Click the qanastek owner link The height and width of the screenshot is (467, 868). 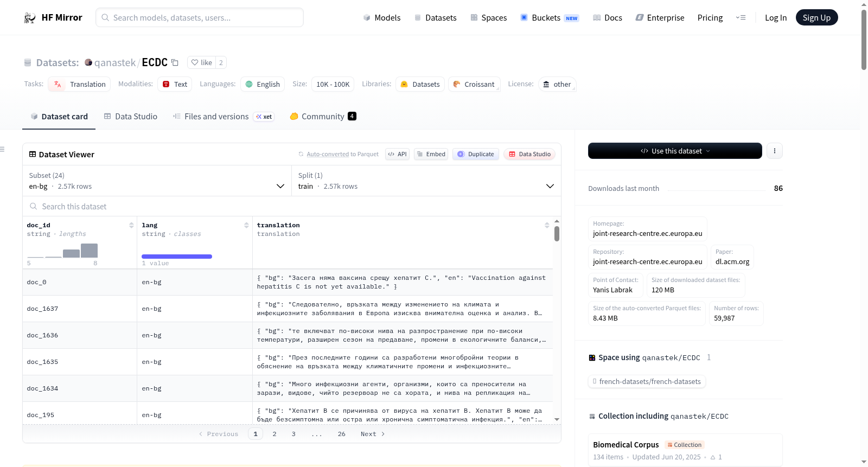click(x=115, y=62)
